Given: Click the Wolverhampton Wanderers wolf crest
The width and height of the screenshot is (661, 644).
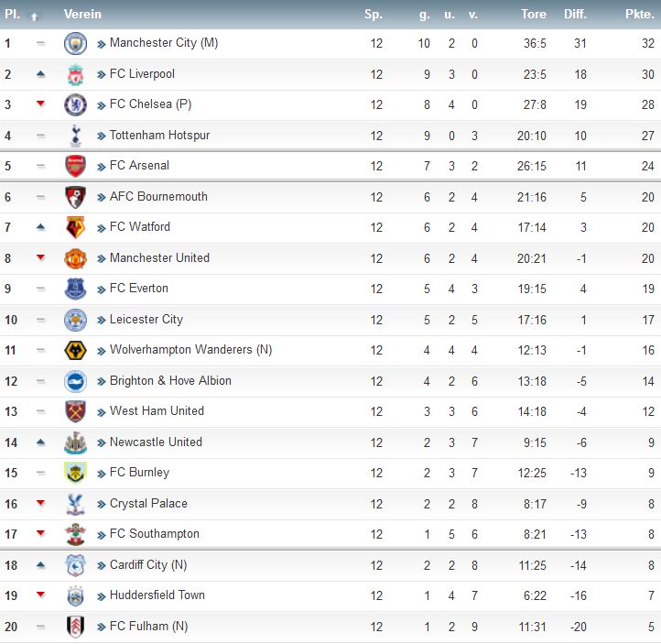Looking at the screenshot, I should (75, 351).
